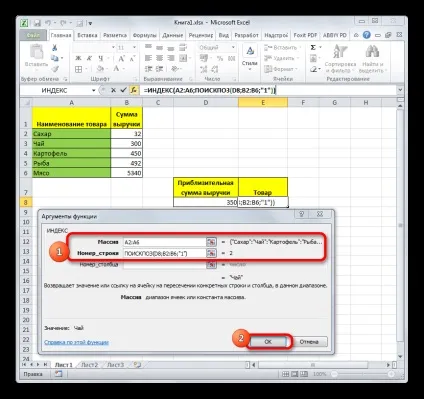Toggle align text left

point(148,58)
